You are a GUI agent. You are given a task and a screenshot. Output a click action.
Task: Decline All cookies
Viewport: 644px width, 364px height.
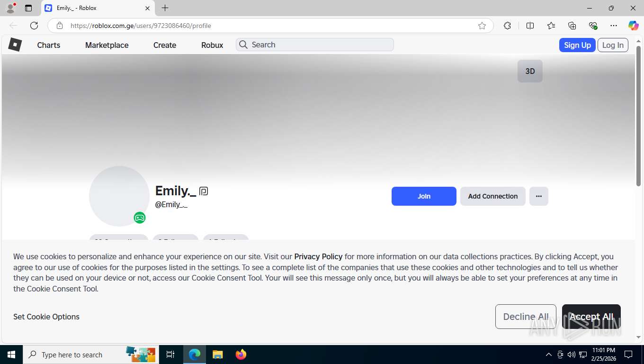(x=526, y=317)
